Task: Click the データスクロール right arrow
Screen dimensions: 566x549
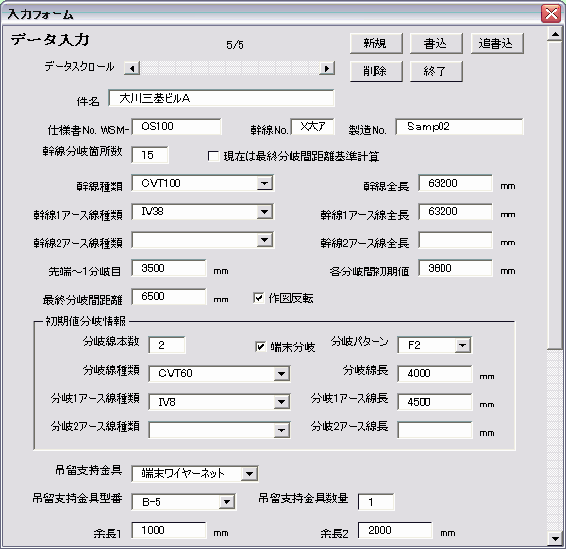Action: click(327, 68)
